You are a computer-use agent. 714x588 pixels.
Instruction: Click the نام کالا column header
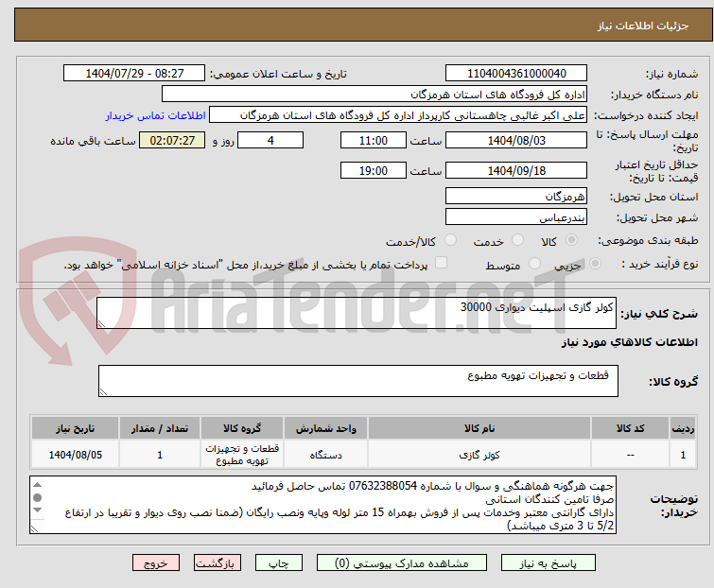tap(479, 428)
